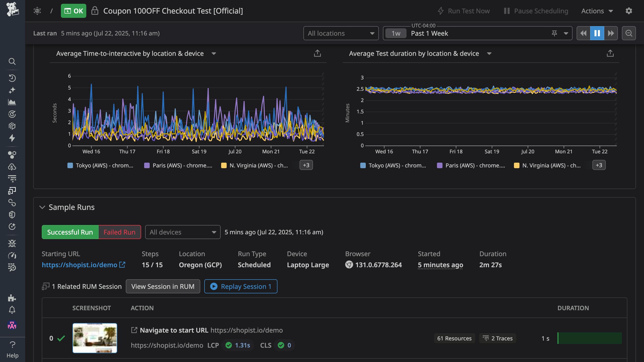Open the All devices dropdown
644x362 pixels.
click(182, 232)
